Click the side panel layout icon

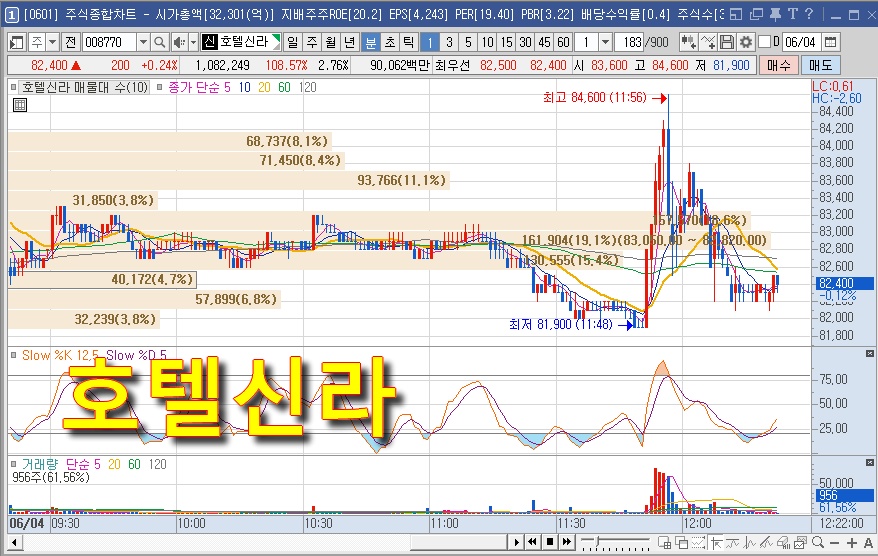[17, 42]
